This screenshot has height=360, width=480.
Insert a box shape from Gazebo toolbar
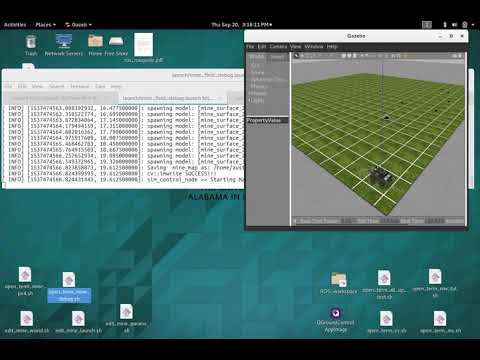click(x=343, y=56)
